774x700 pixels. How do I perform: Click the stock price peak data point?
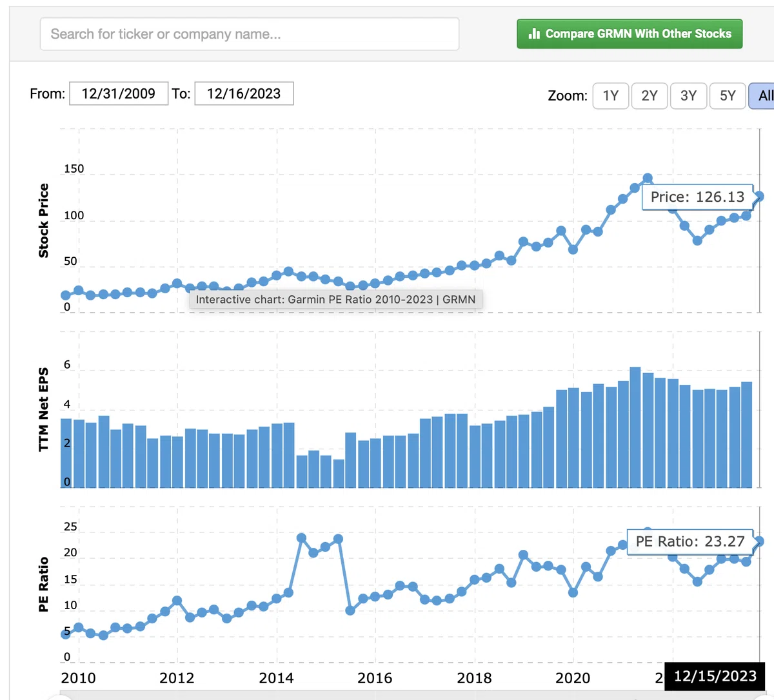click(x=648, y=179)
